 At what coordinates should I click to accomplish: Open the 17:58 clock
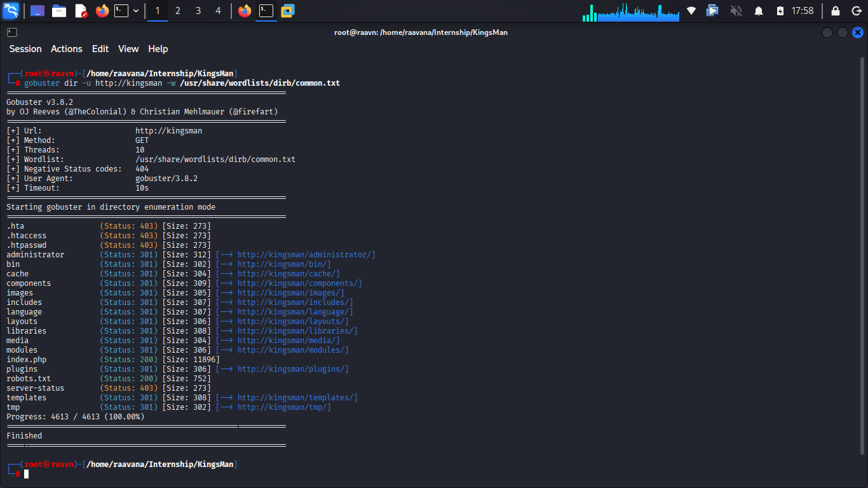click(803, 11)
